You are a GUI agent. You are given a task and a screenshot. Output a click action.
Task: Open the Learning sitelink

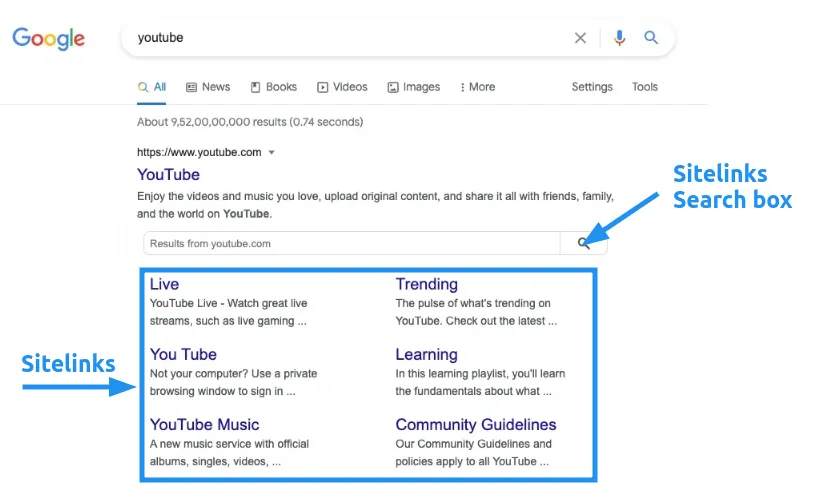coord(426,354)
